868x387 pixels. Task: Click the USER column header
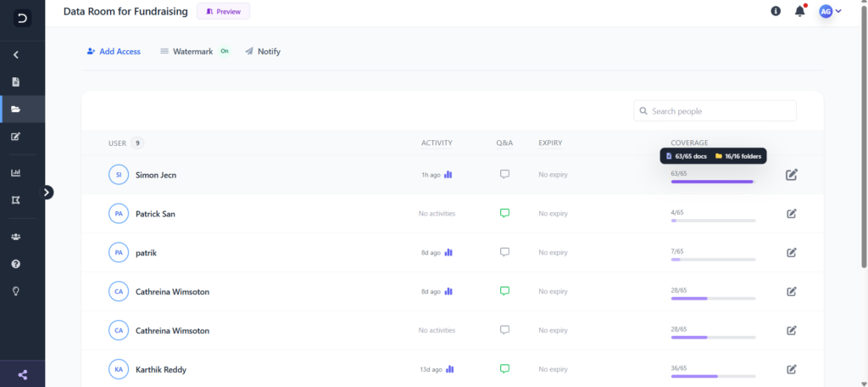pos(117,143)
